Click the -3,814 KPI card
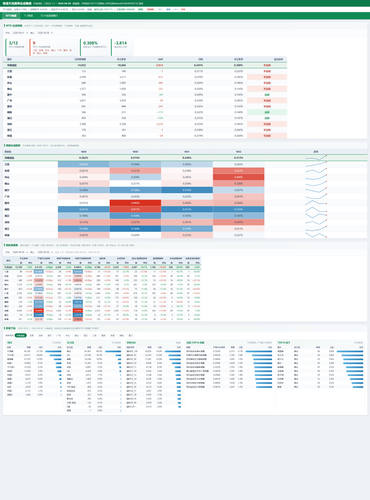 pos(121,47)
